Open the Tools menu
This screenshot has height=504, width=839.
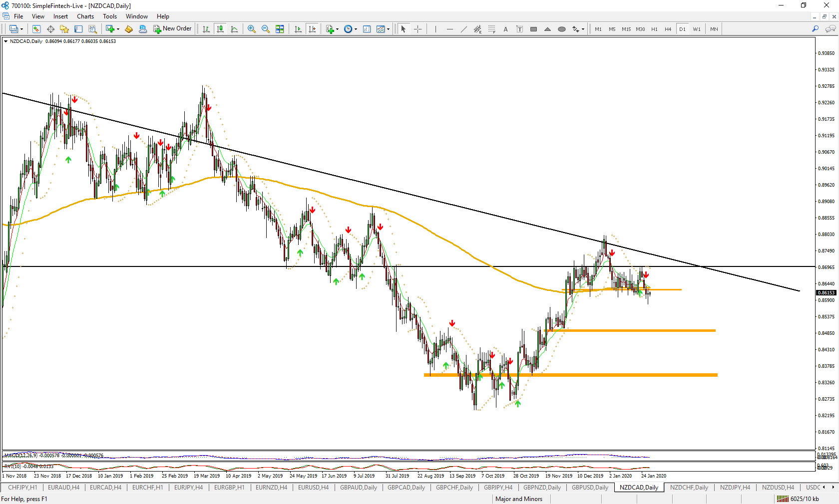click(110, 16)
